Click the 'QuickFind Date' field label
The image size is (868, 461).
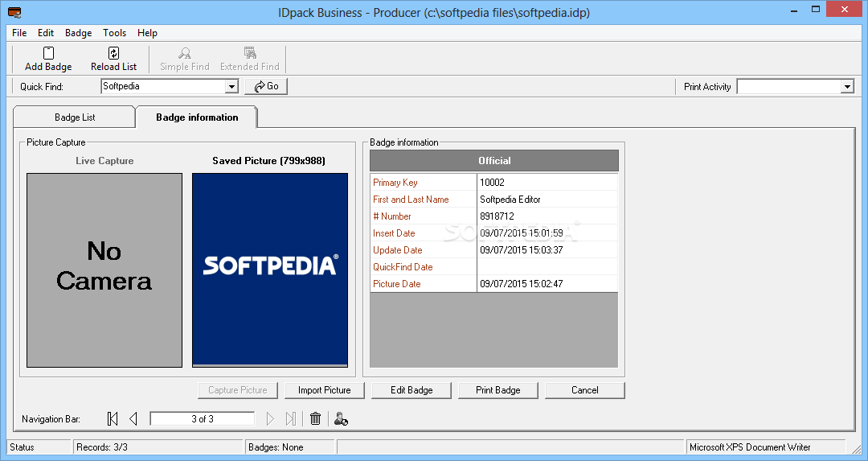(x=403, y=267)
